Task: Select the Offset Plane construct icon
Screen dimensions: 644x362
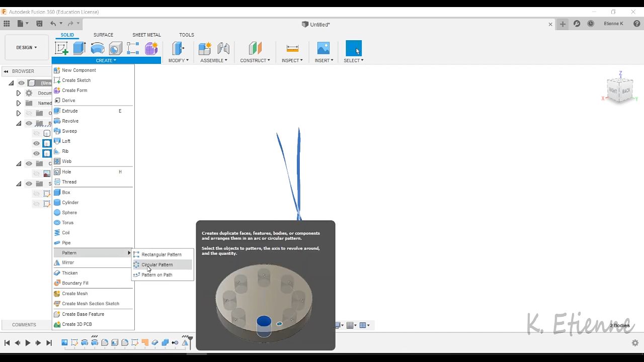Action: [255, 48]
